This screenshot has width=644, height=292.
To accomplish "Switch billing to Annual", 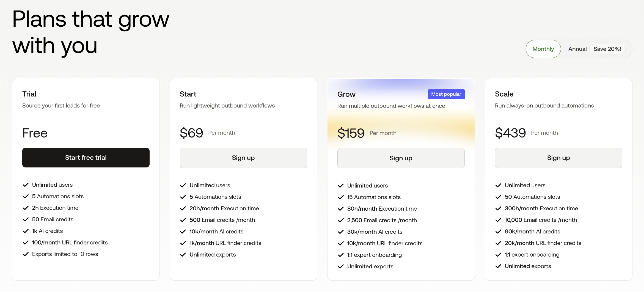I will click(577, 49).
